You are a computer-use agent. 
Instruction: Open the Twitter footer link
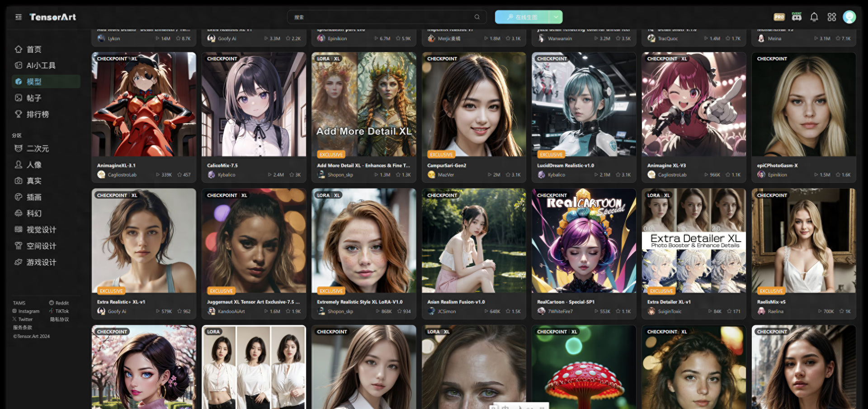point(23,319)
